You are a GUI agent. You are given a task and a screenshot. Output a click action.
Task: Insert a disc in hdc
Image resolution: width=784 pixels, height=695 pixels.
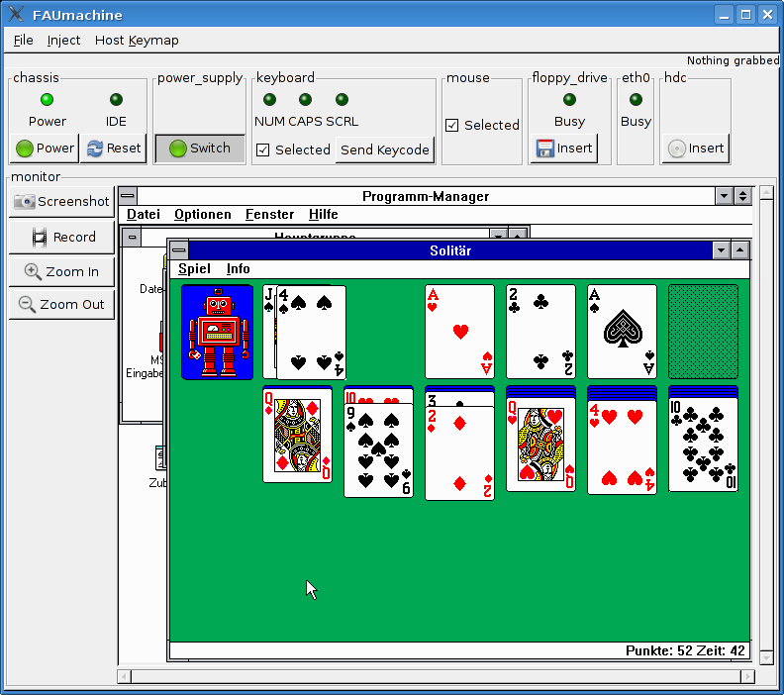coord(695,149)
